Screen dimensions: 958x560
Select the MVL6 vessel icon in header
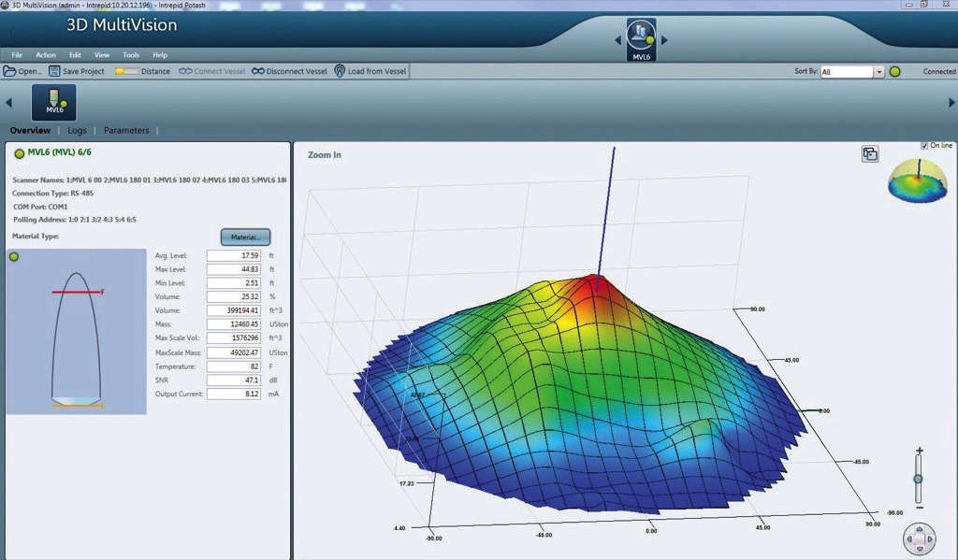click(641, 39)
